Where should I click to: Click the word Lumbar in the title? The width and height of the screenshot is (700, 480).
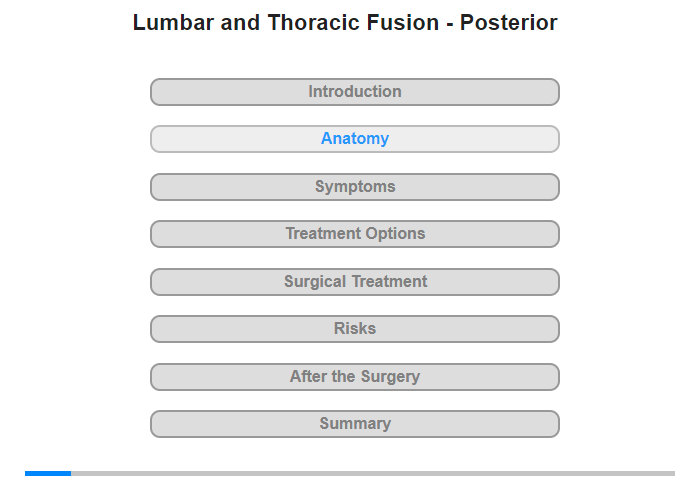pyautogui.click(x=174, y=22)
